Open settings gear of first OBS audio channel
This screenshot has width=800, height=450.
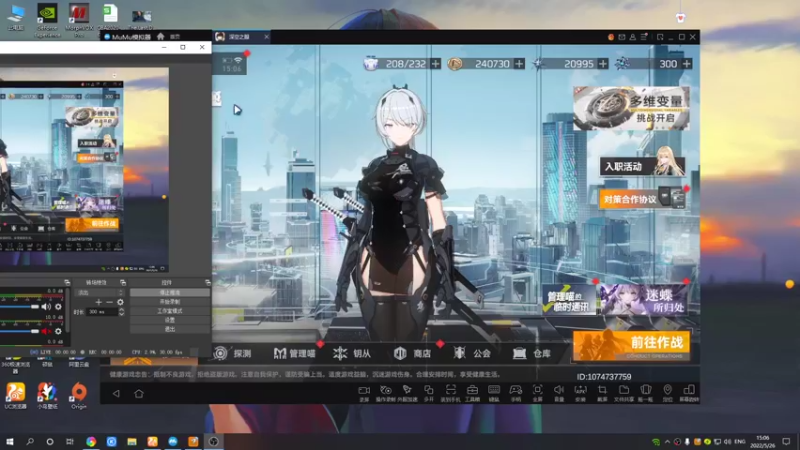[x=58, y=307]
